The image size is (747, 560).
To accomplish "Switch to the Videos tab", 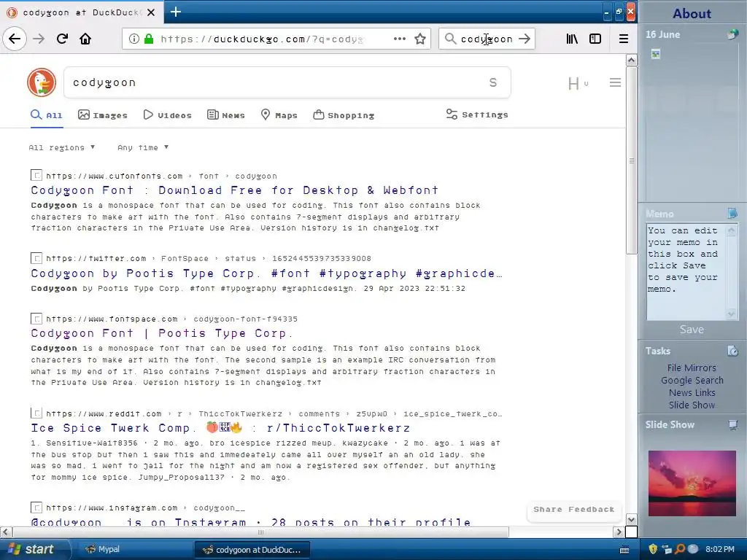I will coord(168,114).
